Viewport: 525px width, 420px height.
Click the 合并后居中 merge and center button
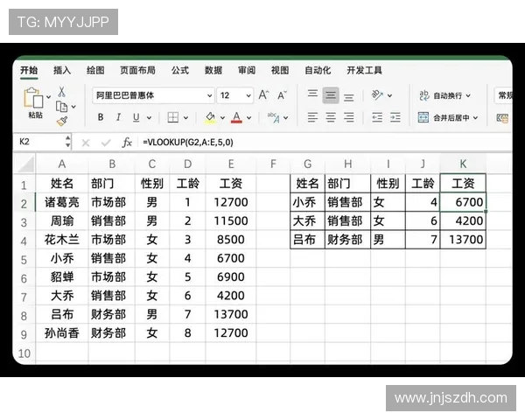[448, 117]
